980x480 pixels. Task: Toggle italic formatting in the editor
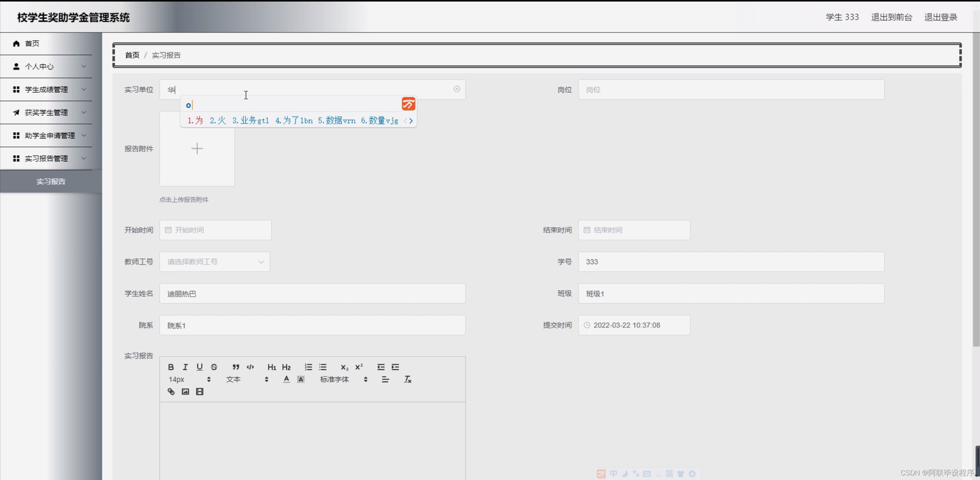click(185, 367)
